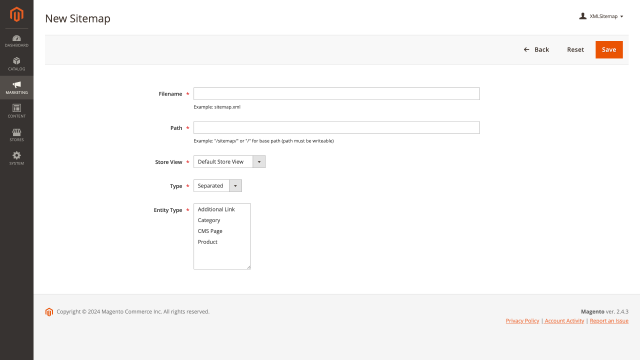Click the footer Magento logo

49,312
